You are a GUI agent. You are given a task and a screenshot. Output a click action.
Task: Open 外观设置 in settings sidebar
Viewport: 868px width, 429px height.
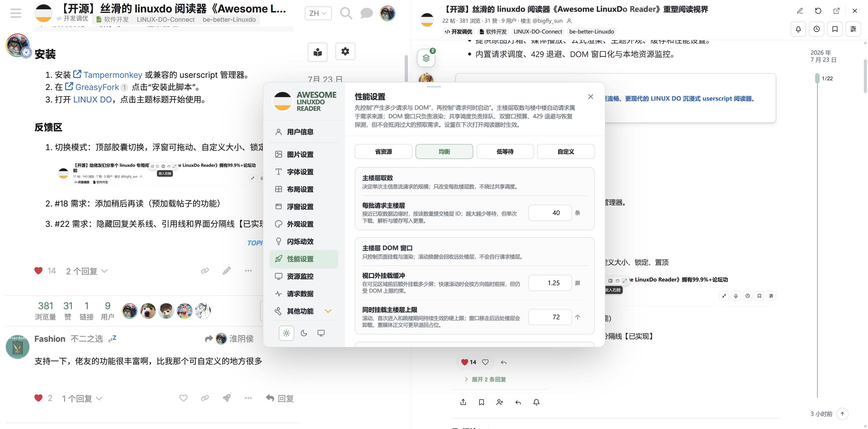tap(303, 224)
